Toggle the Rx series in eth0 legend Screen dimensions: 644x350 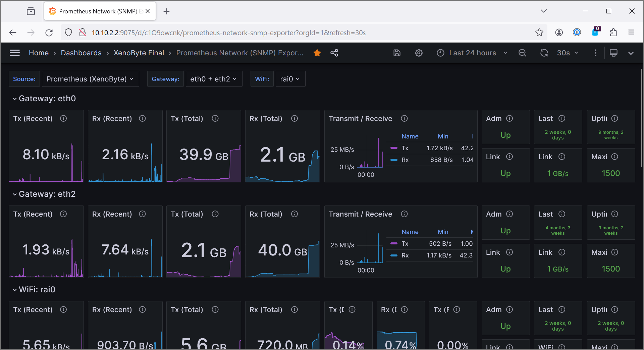tap(405, 160)
